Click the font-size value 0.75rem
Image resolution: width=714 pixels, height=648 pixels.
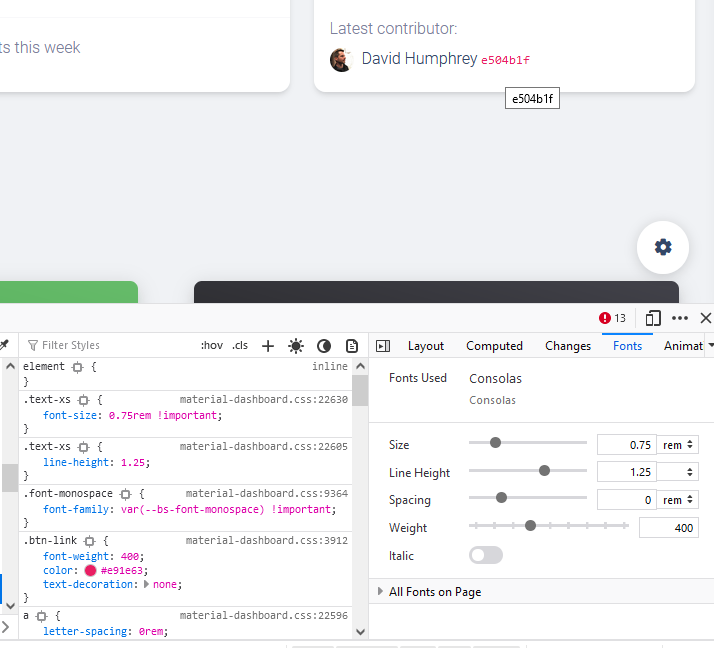[130, 415]
